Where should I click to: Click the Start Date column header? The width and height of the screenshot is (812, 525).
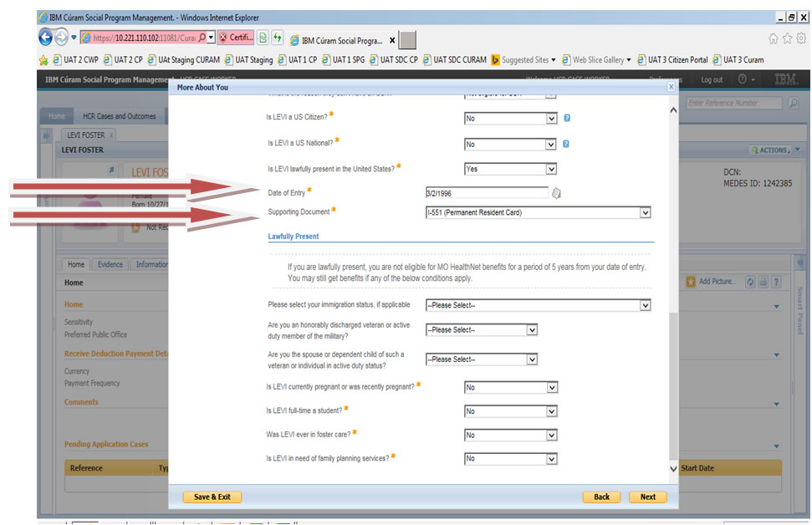pyautogui.click(x=697, y=468)
